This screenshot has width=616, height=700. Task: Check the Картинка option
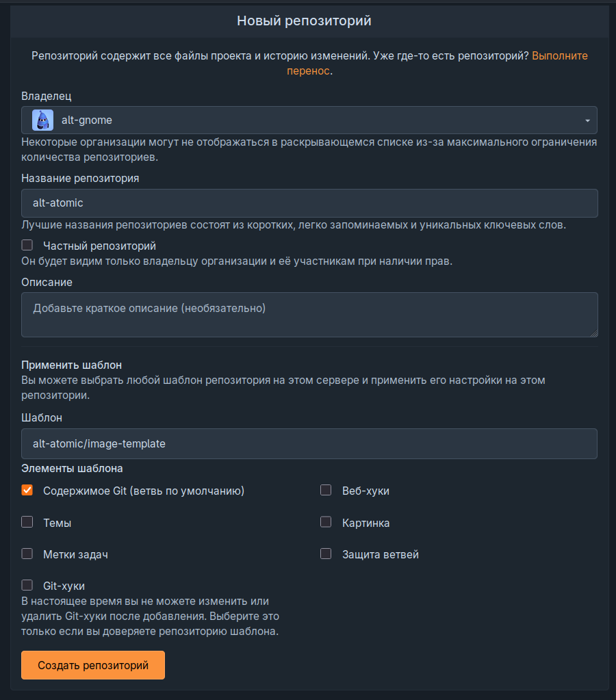[326, 522]
